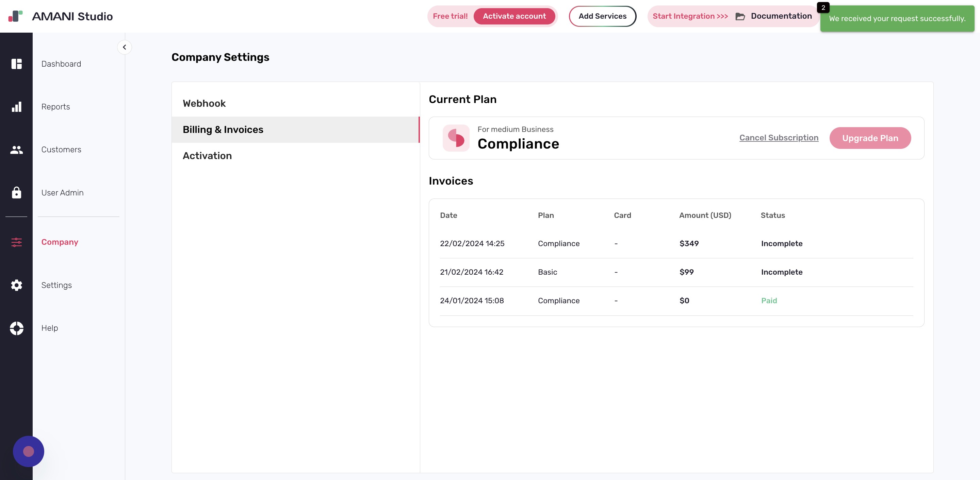Expand Start Integration section
The height and width of the screenshot is (480, 980).
pyautogui.click(x=689, y=16)
